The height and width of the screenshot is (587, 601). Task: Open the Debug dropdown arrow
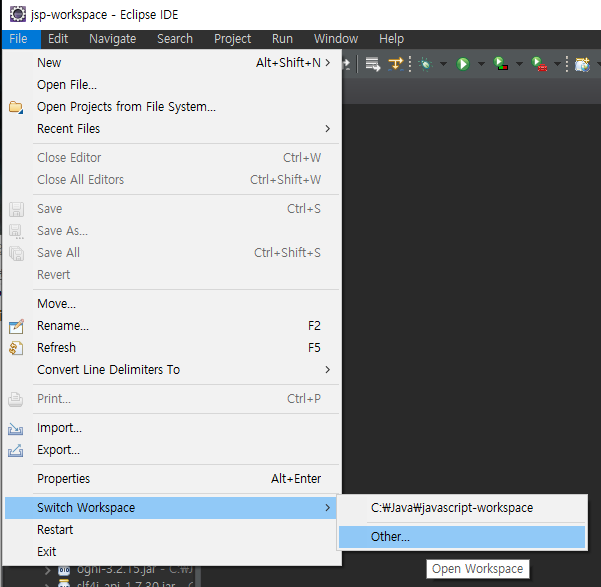pos(443,64)
